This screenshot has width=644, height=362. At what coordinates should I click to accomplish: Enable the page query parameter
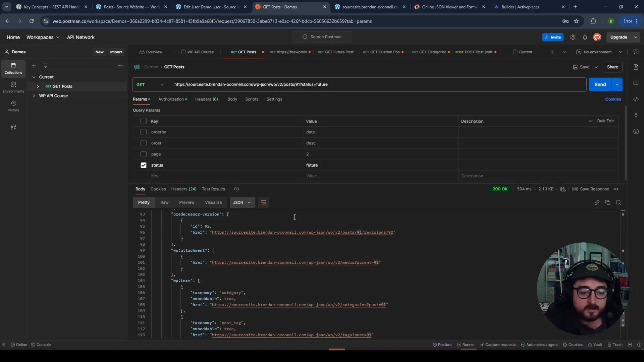[144, 154]
